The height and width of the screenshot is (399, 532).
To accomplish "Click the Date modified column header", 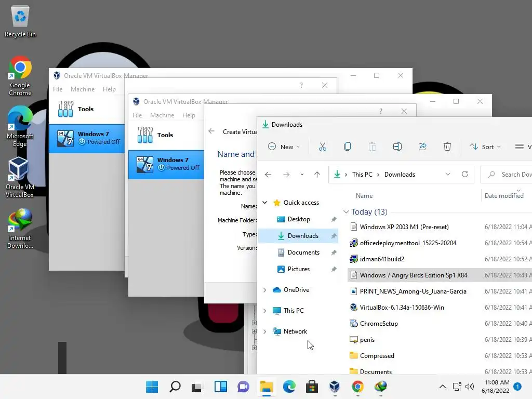I will click(504, 196).
